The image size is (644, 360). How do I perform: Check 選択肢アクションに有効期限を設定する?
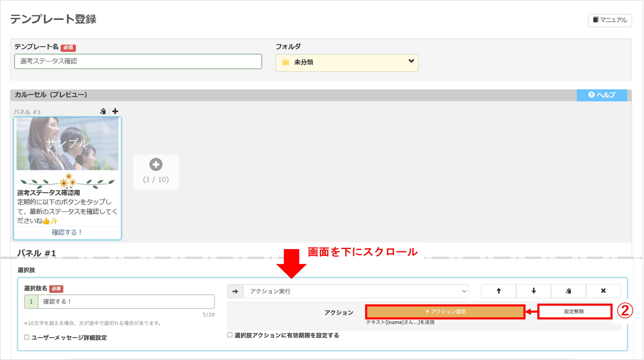230,335
